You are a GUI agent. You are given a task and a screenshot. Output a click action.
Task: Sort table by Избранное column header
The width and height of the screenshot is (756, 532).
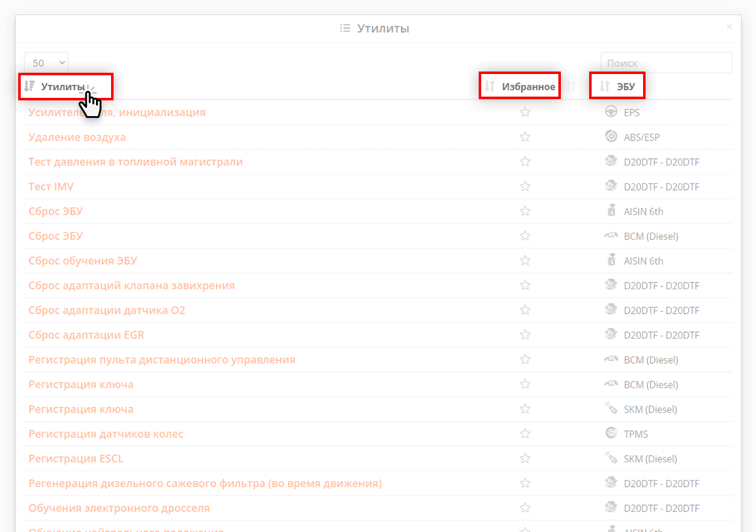coord(528,87)
